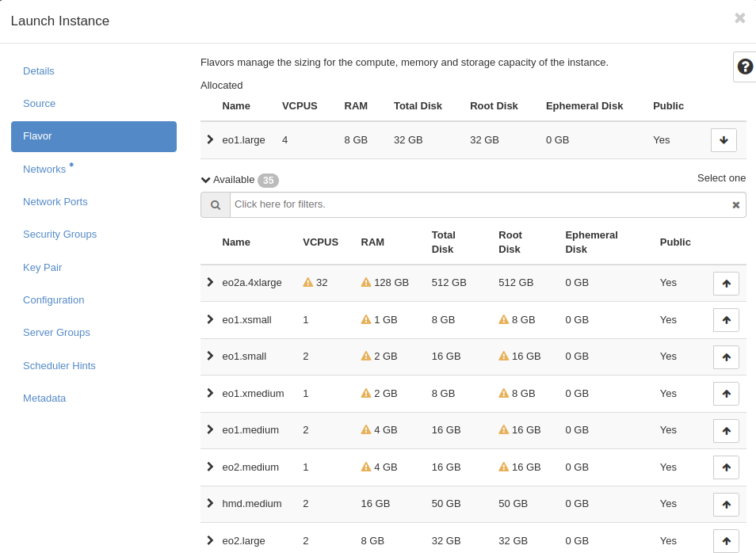Image resolution: width=756 pixels, height=553 pixels.
Task: Clear the filter using the x icon
Action: point(735,205)
